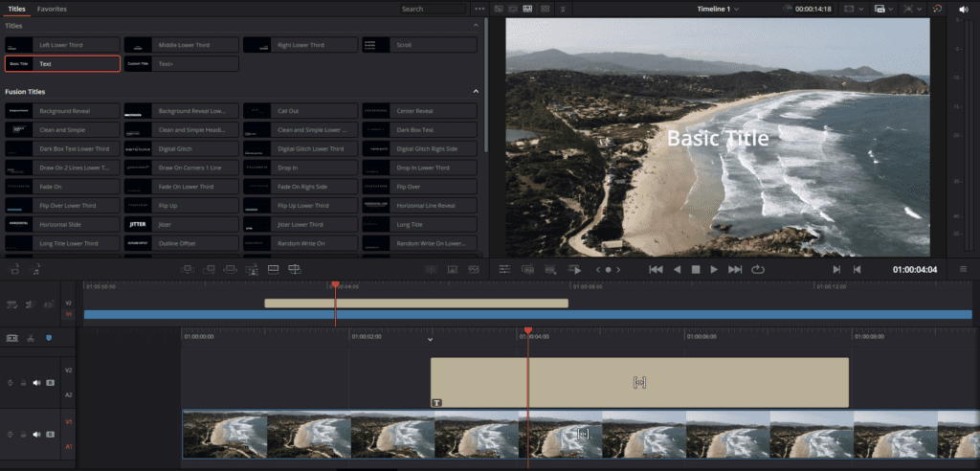This screenshot has height=471, width=980.
Task: Disable video on track V1
Action: (x=51, y=434)
